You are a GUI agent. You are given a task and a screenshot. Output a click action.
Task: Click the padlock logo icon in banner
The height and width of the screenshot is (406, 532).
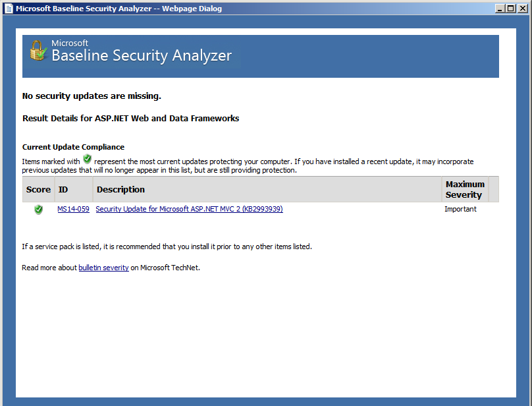click(x=38, y=51)
